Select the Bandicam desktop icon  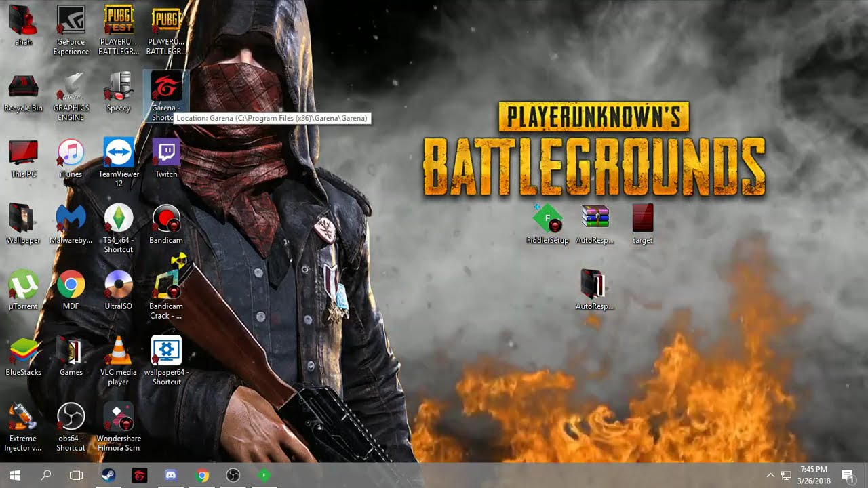166,224
